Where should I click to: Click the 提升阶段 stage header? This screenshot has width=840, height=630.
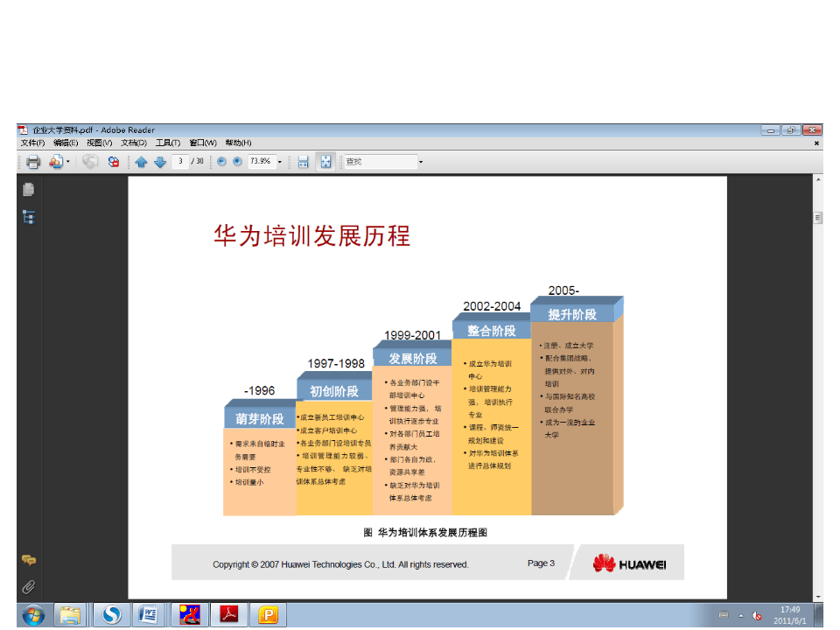coord(572,314)
